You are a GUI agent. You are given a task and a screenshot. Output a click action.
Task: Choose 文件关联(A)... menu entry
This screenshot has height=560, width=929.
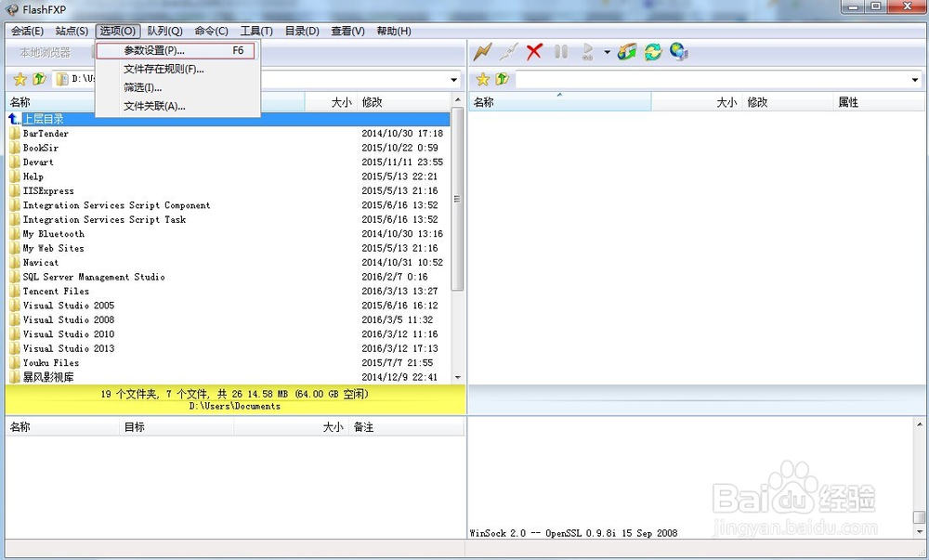pyautogui.click(x=177, y=106)
